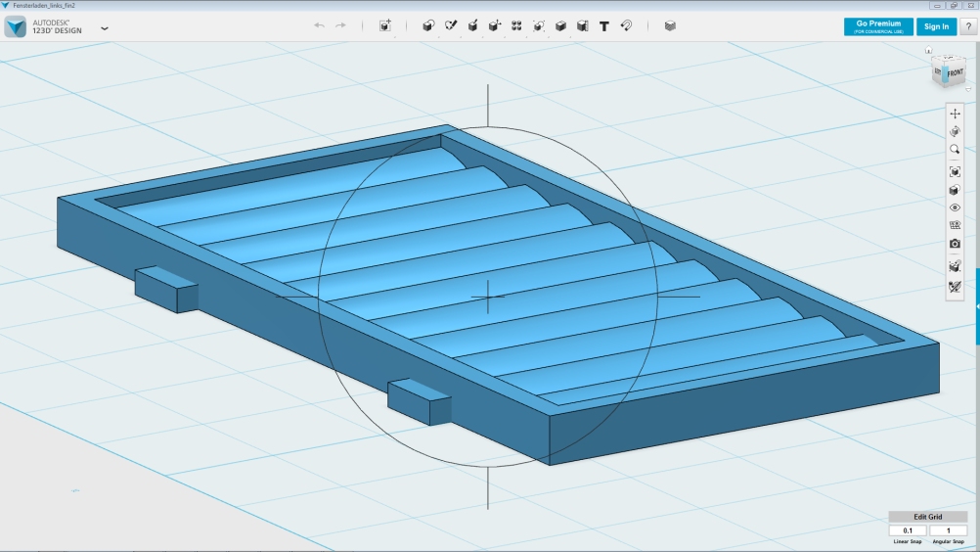Activate the Pan tool in navigation bar
The width and height of the screenshot is (980, 552).
point(956,114)
